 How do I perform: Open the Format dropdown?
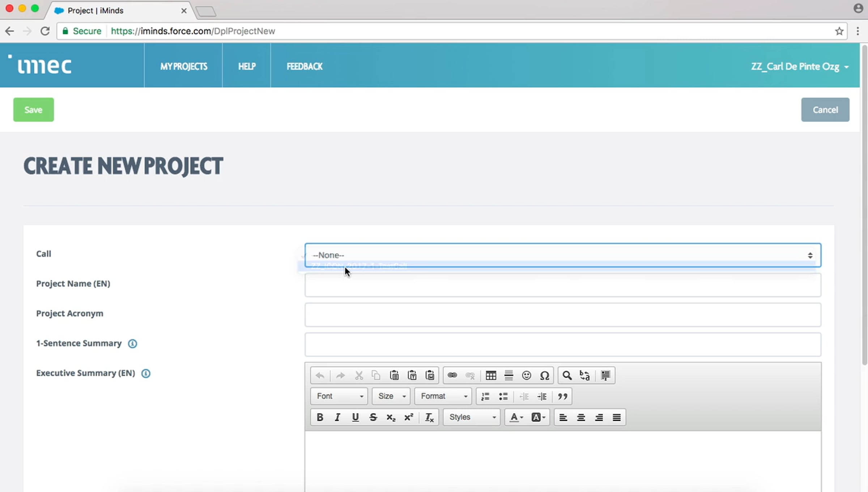coord(443,397)
